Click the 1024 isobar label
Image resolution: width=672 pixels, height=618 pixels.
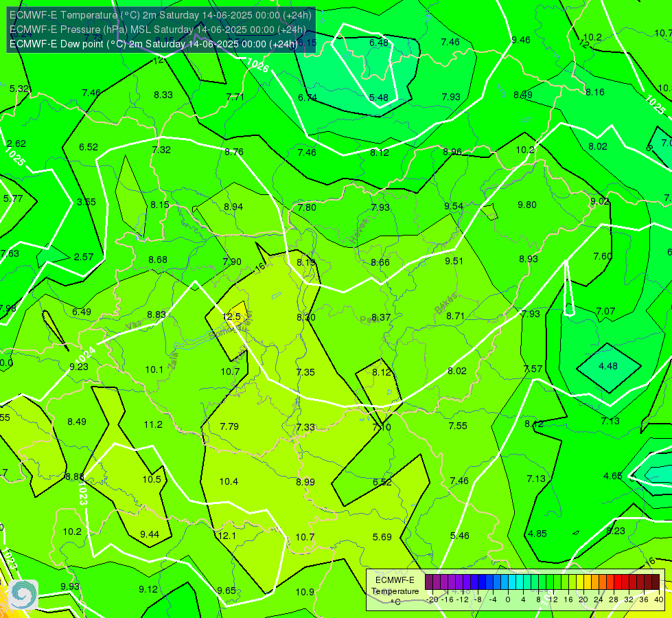coord(85,355)
